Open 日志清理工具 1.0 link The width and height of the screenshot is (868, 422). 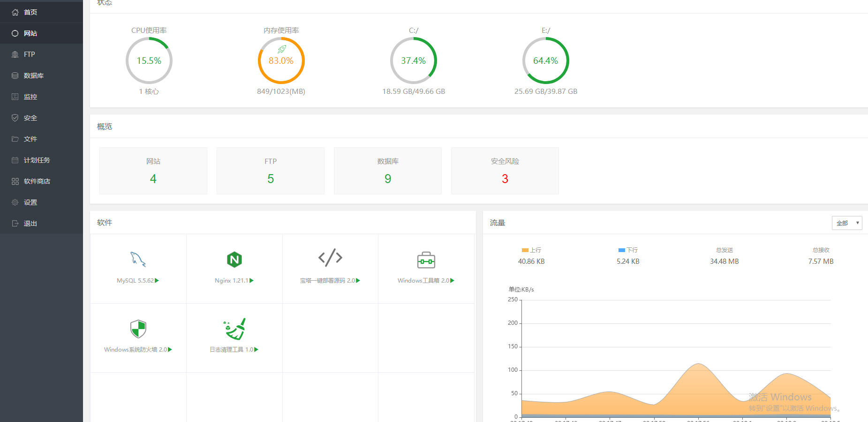(234, 350)
